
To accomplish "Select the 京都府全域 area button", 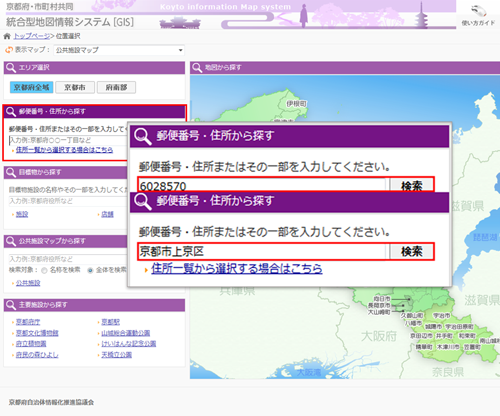I will point(32,87).
